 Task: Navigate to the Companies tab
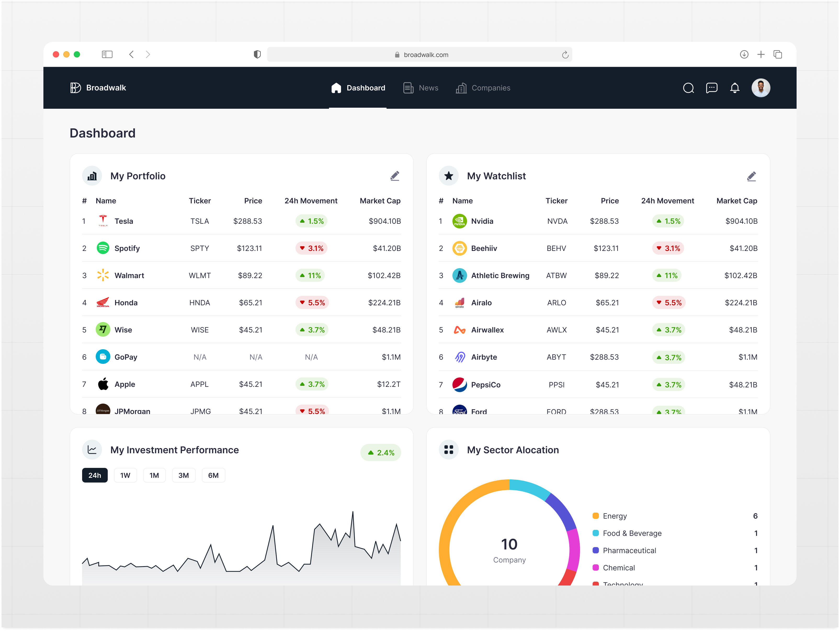pos(491,88)
